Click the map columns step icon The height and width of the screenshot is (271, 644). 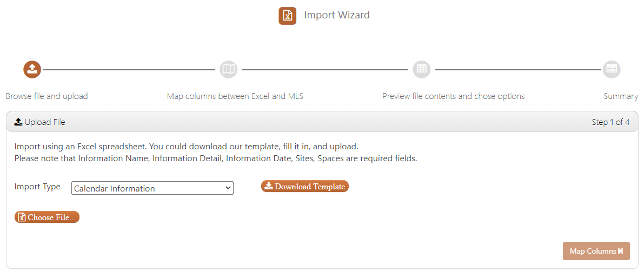pos(228,69)
